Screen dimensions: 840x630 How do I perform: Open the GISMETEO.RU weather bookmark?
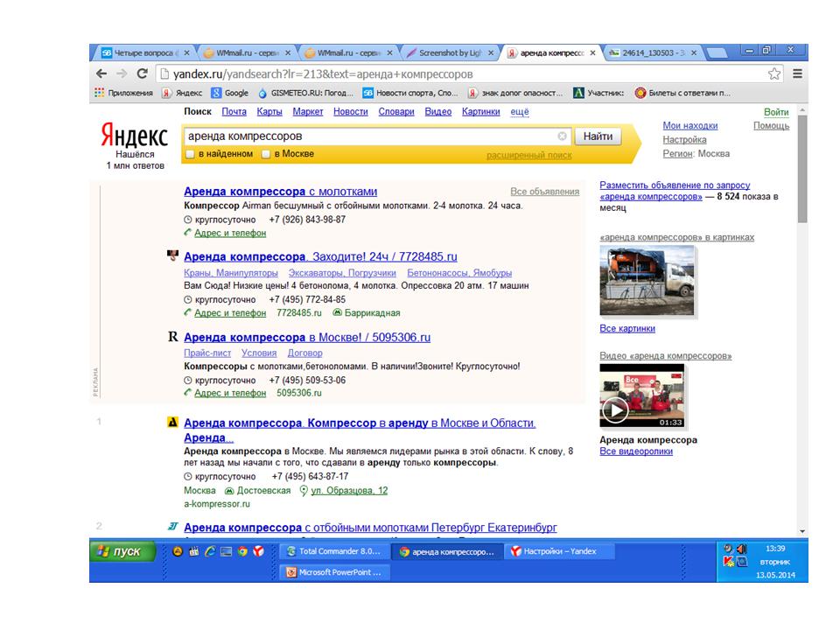pos(305,93)
